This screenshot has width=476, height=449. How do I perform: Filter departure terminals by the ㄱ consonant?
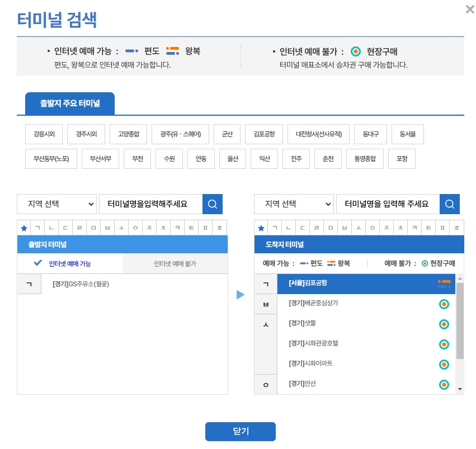pos(38,228)
